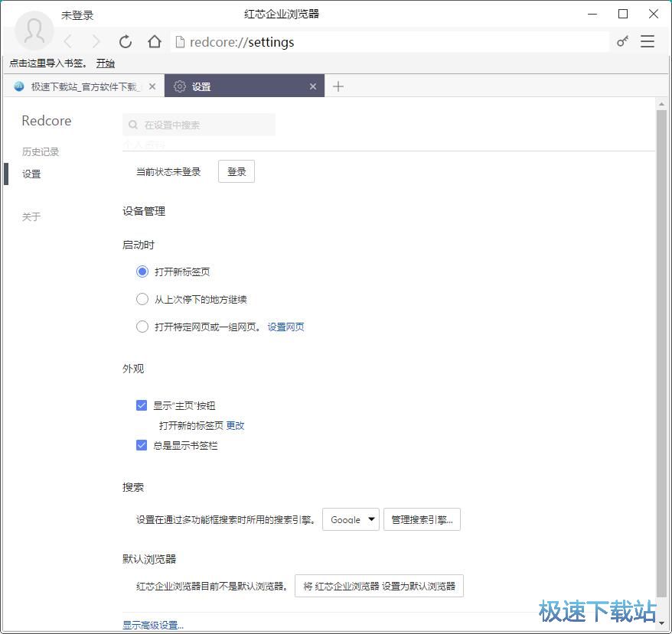Toggle 总是显示书签栏 checkbox
The height and width of the screenshot is (634, 672).
coord(142,445)
